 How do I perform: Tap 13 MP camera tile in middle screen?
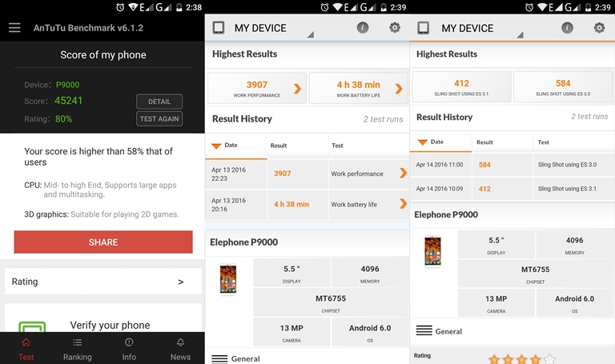(x=291, y=332)
